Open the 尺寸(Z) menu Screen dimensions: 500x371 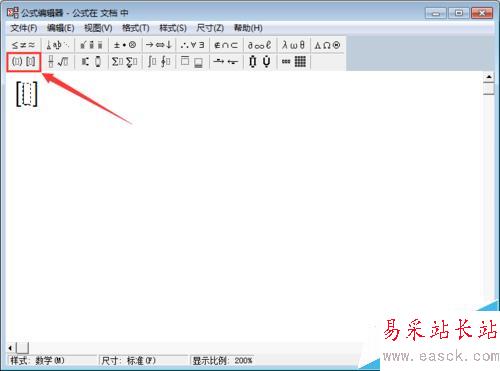[210, 28]
